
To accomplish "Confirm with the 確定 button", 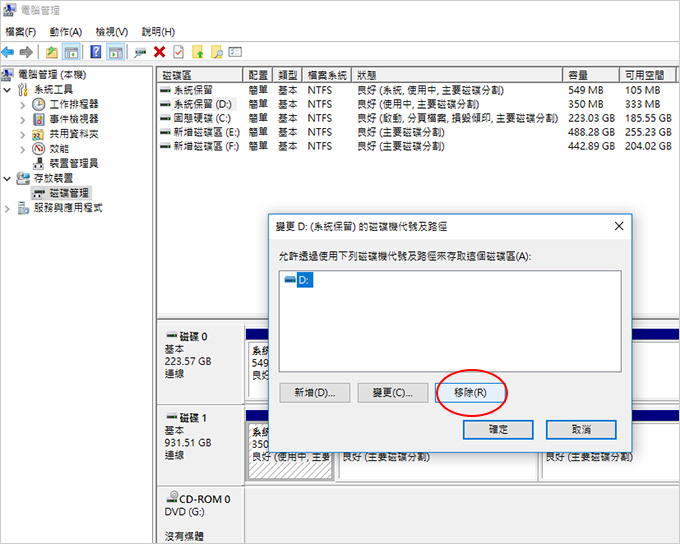I will (x=498, y=429).
